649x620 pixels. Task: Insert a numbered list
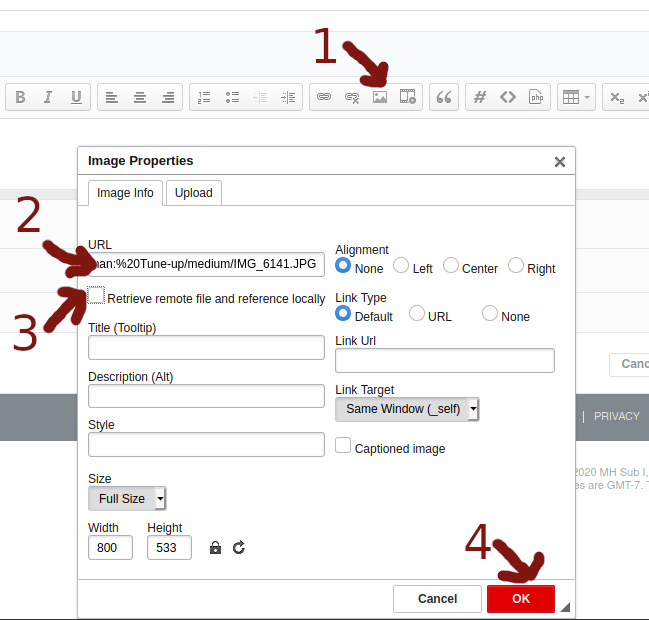[x=204, y=97]
